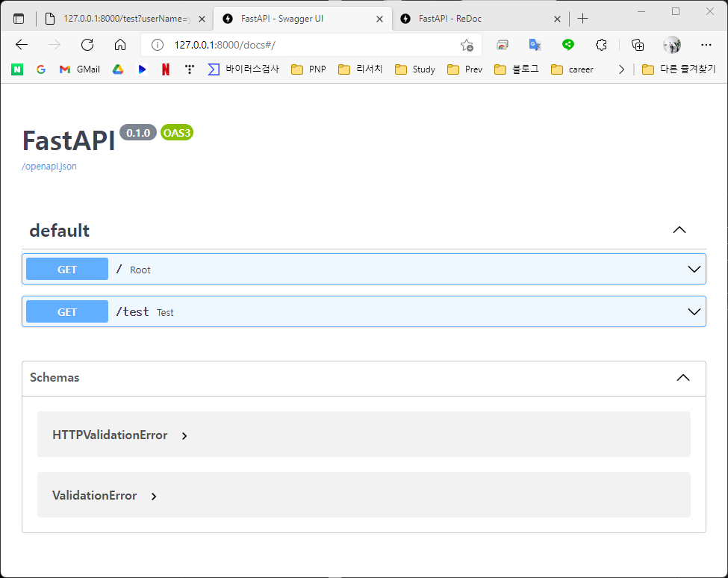Collapse the default section
Viewport: 728px width, 578px height.
point(679,230)
